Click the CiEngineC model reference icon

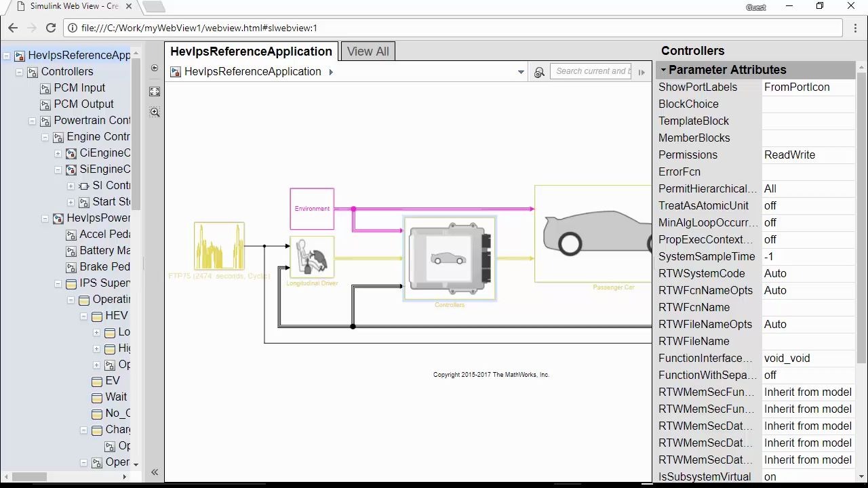point(71,153)
